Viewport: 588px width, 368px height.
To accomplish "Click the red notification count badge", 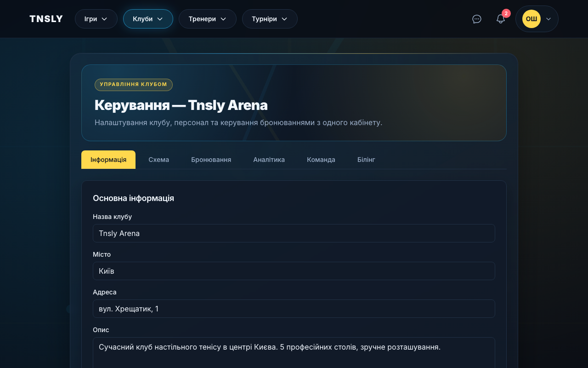I will (x=506, y=13).
